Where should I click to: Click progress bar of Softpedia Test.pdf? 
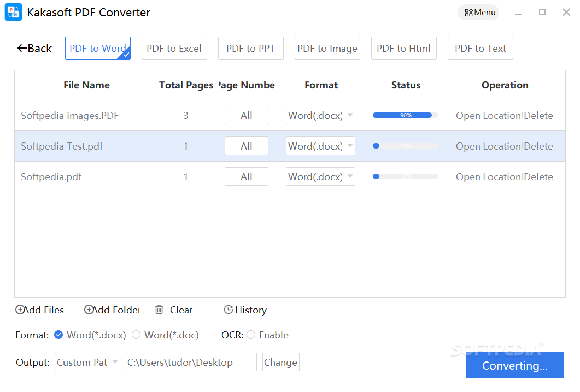click(406, 146)
